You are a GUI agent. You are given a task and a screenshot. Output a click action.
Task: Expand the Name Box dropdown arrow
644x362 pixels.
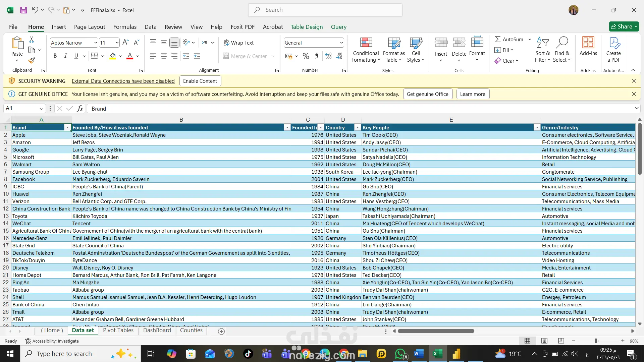pos(41,108)
